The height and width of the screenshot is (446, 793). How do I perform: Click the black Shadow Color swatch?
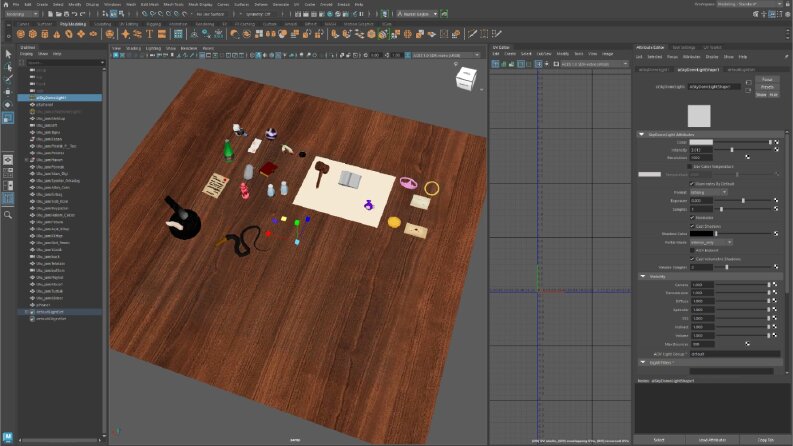(701, 234)
